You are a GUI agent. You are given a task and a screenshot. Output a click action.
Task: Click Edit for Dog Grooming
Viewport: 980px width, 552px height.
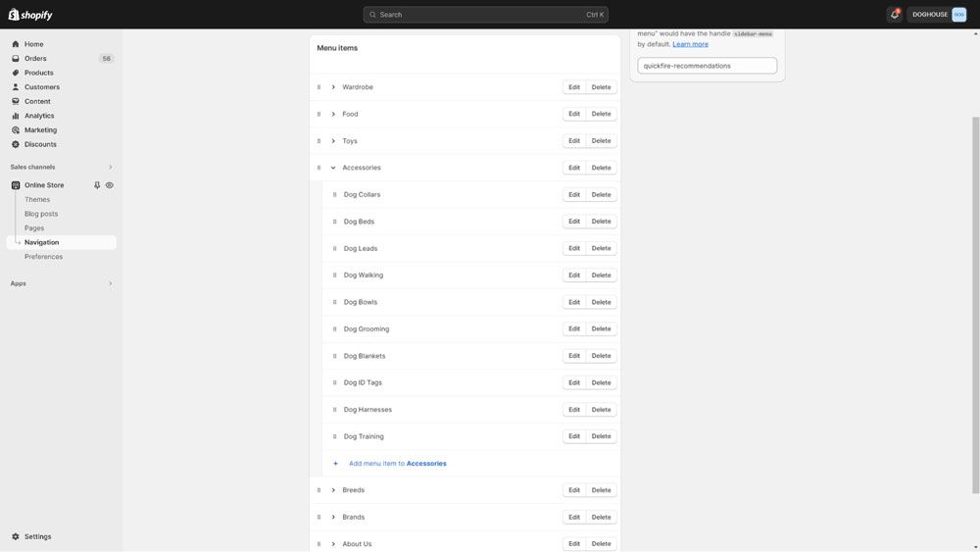tap(574, 329)
